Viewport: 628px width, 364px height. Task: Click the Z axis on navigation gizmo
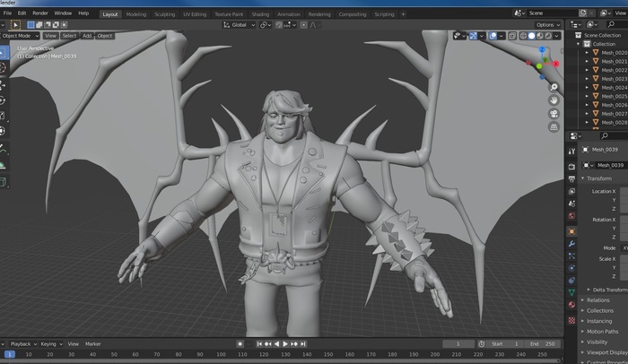coord(541,50)
